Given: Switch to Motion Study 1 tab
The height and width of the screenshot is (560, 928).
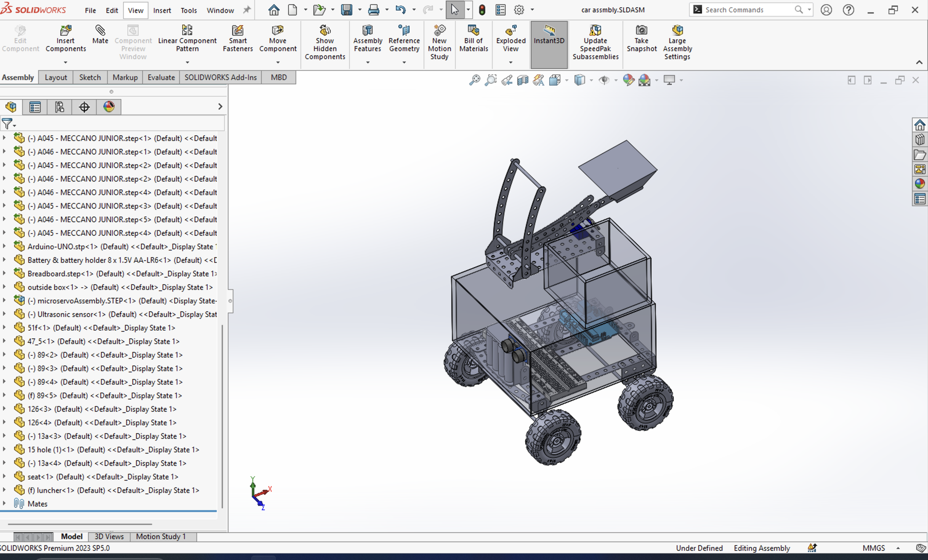Looking at the screenshot, I should [161, 536].
